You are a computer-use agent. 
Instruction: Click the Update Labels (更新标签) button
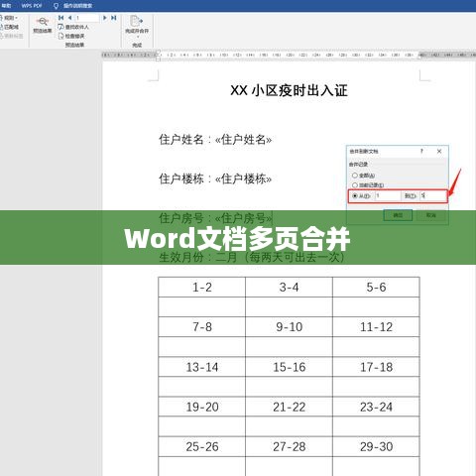click(x=12, y=36)
